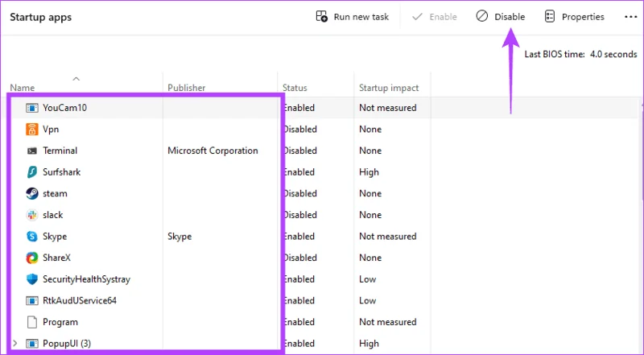Expand the PopupUI (3) group
644x355 pixels.
point(15,344)
